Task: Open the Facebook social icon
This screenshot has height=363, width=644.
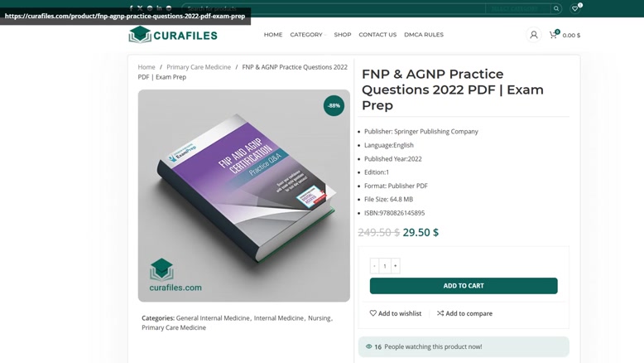Action: tap(131, 8)
